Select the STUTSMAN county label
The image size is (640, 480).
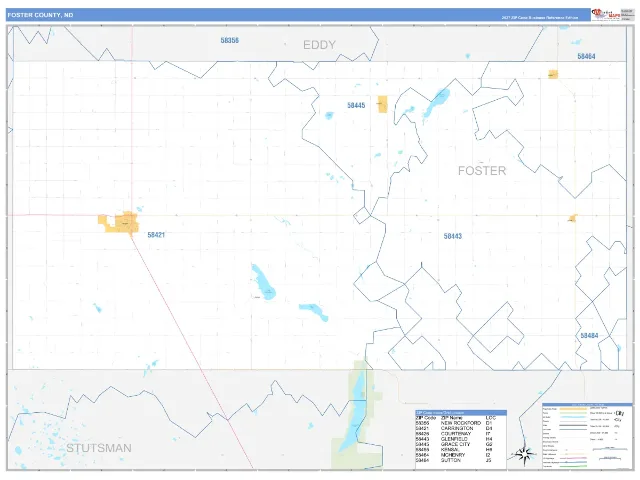[99, 448]
